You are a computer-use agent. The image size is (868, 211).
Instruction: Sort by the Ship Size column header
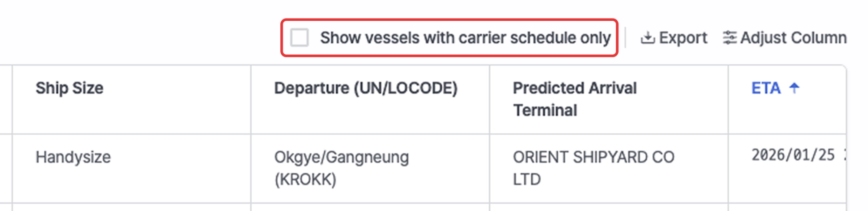(69, 88)
